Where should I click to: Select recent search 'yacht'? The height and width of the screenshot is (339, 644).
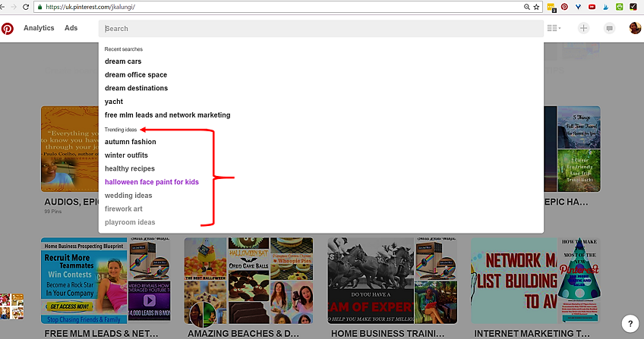pos(114,102)
